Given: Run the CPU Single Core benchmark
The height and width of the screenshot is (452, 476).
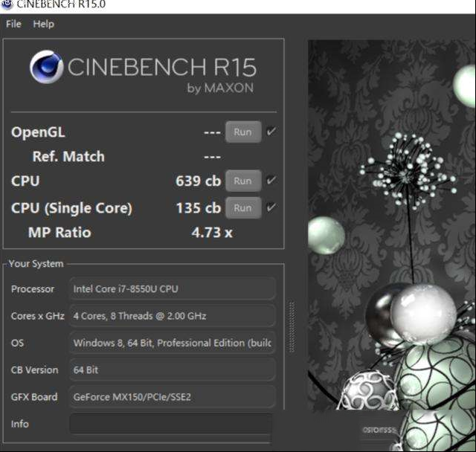Looking at the screenshot, I should click(x=243, y=208).
